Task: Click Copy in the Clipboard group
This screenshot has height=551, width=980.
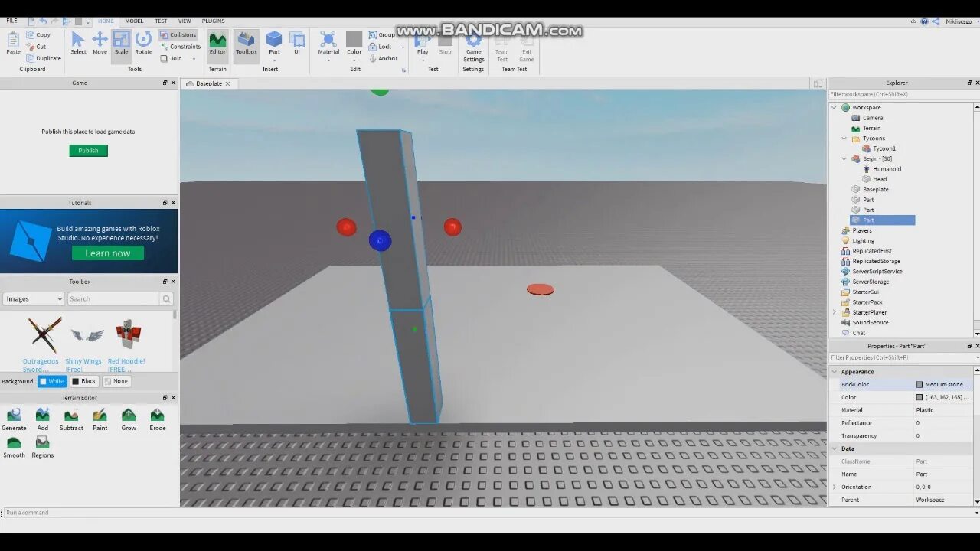Action: (x=38, y=34)
